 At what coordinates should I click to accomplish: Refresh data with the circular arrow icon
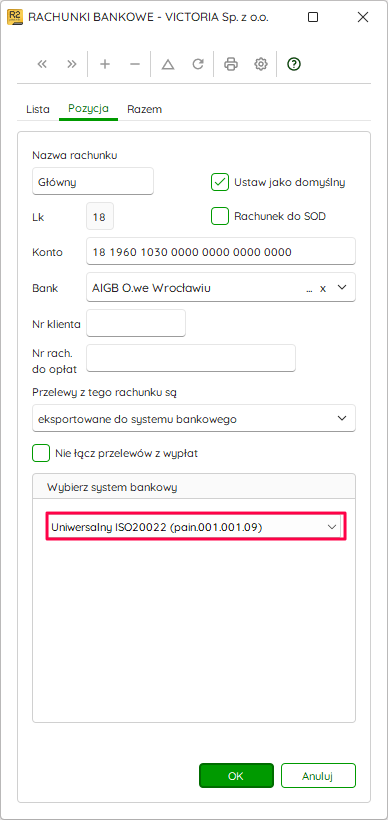[x=198, y=64]
